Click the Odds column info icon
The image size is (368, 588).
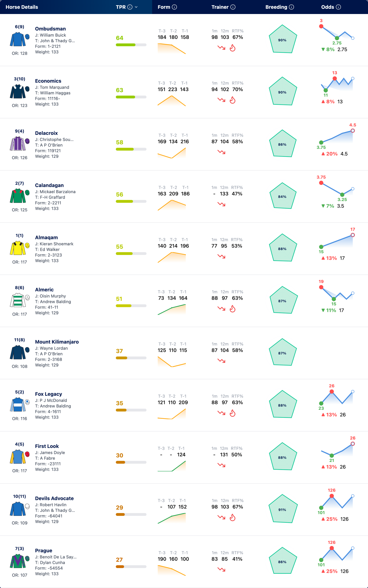pos(338,7)
